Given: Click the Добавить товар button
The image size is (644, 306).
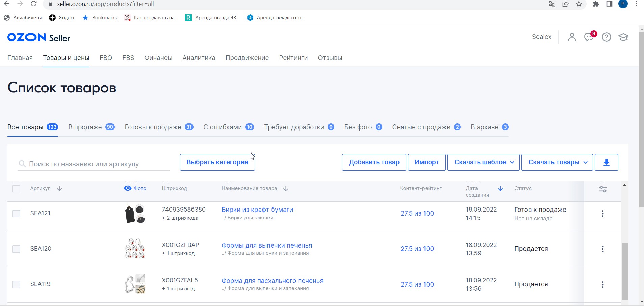Looking at the screenshot, I should coord(374,162).
